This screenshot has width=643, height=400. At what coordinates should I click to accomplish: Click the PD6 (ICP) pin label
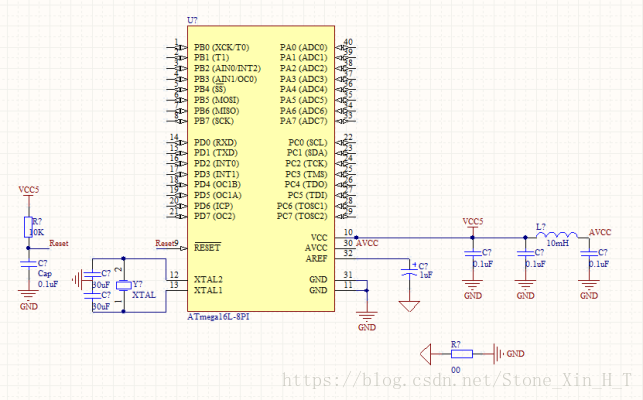[214, 206]
